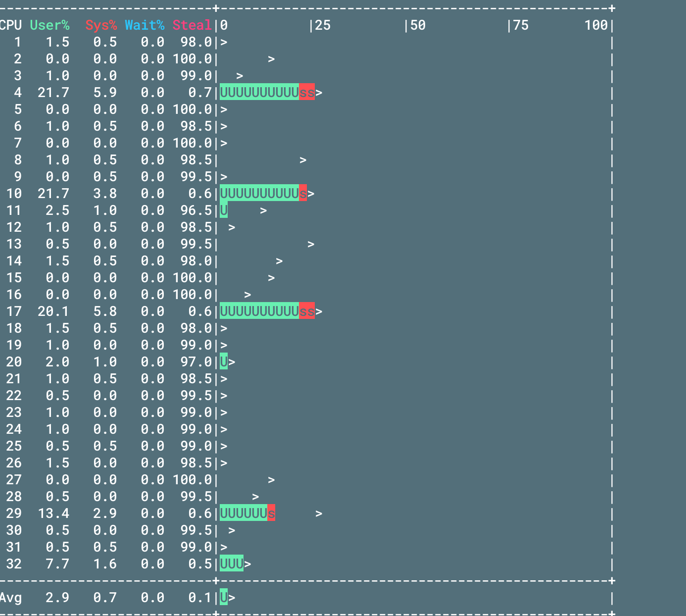This screenshot has width=686, height=616.
Task: Select CPU 20's Steal value "97.0"
Action: click(196, 362)
